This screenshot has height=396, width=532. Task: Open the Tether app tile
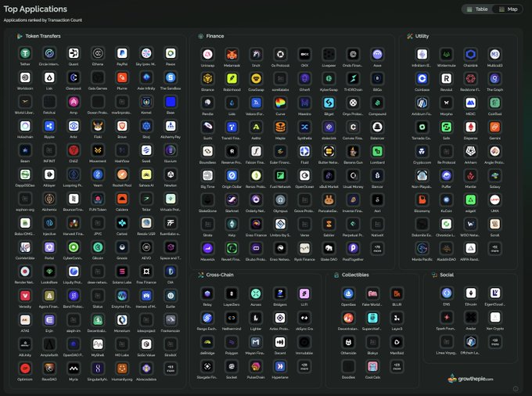click(x=25, y=53)
